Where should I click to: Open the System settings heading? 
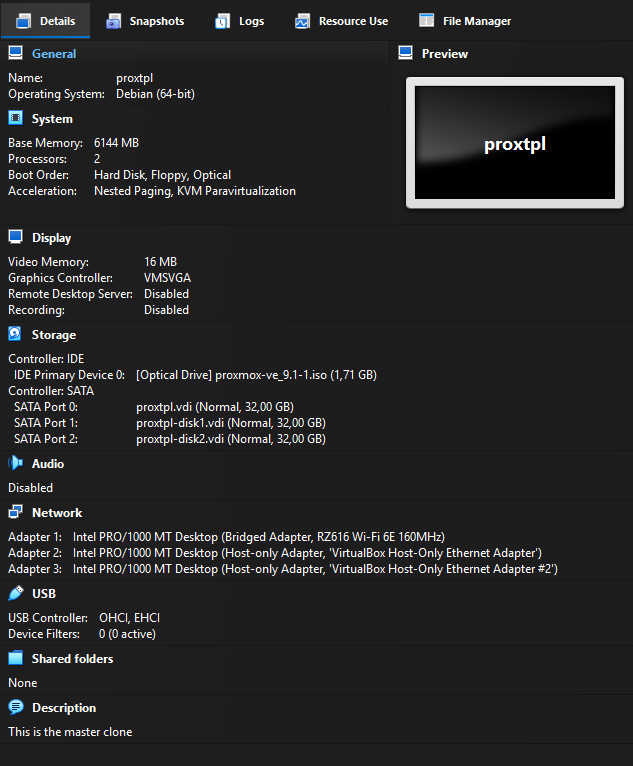pos(52,119)
